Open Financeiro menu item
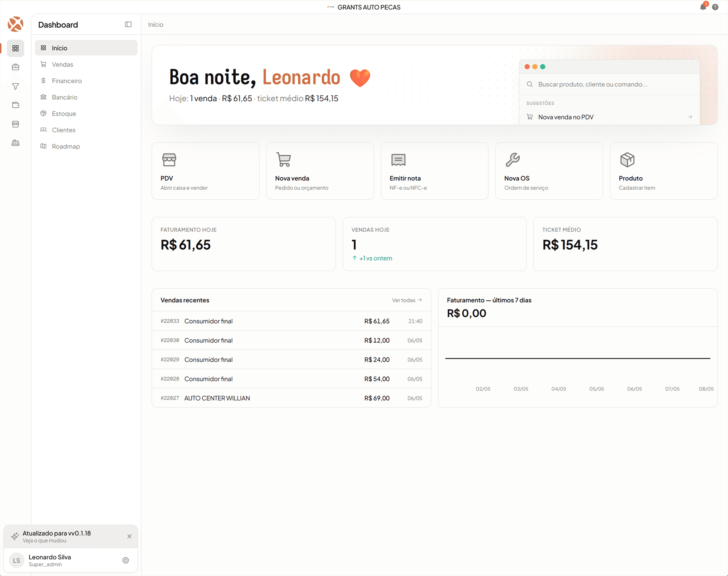The image size is (728, 576). pos(86,80)
